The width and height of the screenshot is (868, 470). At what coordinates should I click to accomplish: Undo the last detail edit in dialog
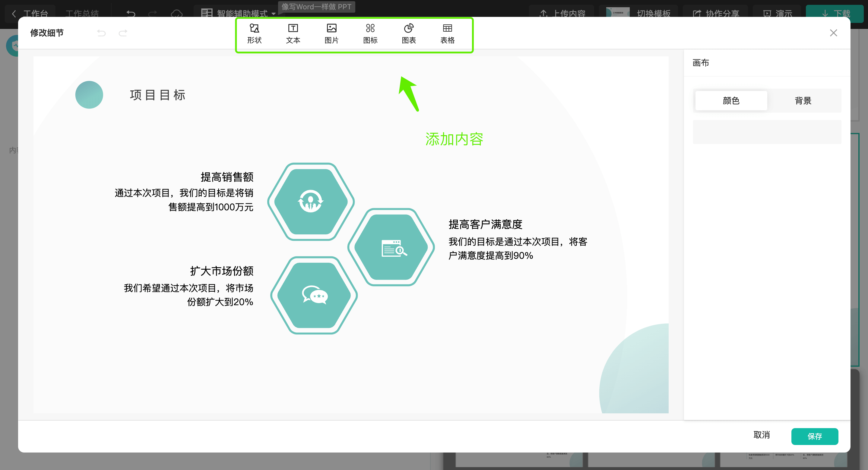pos(101,33)
